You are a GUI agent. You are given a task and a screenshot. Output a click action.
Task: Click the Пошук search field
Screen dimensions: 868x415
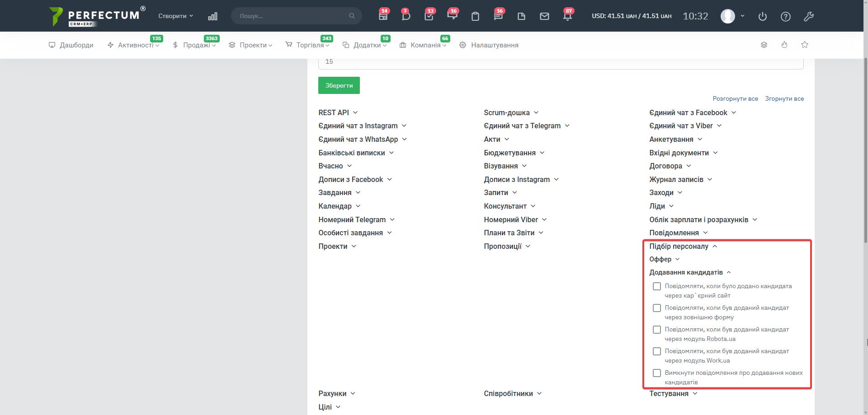293,16
